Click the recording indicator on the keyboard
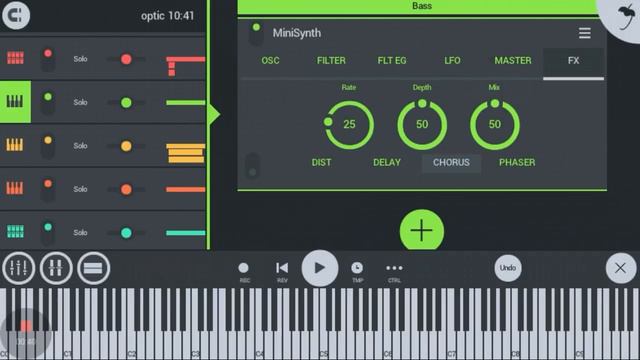Viewport: 640px width, 360px height. click(26, 333)
